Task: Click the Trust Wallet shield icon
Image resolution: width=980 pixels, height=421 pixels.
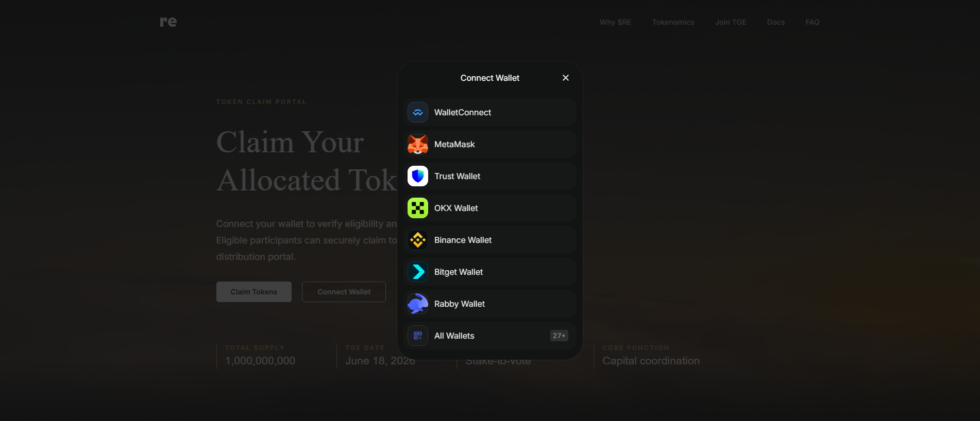Action: click(x=418, y=176)
